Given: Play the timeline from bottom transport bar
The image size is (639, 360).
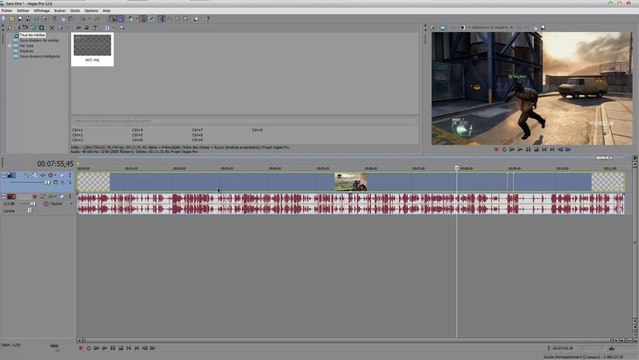Looking at the screenshot, I should click(105, 348).
